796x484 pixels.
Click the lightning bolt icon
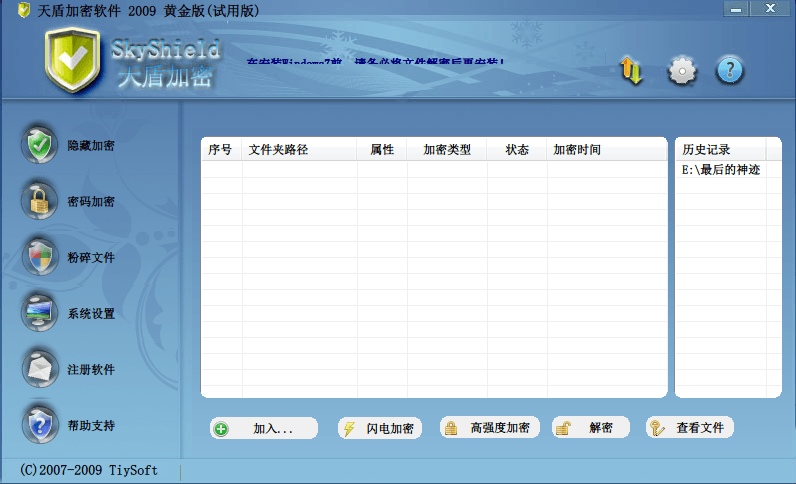pyautogui.click(x=349, y=429)
